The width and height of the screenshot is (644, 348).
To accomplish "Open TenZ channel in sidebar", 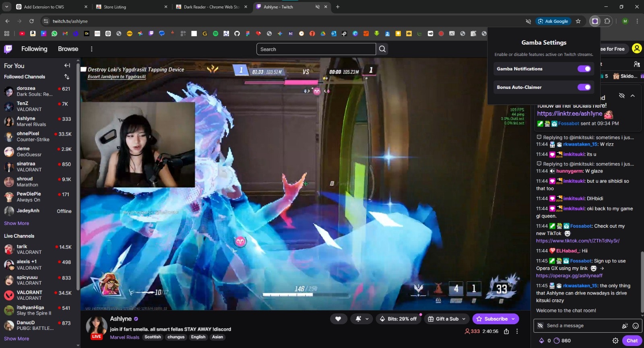I will point(37,106).
